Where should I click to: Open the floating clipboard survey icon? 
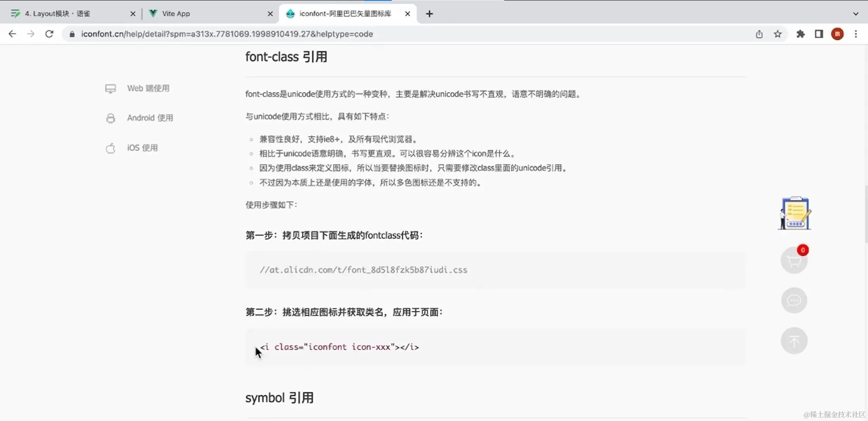coord(795,213)
